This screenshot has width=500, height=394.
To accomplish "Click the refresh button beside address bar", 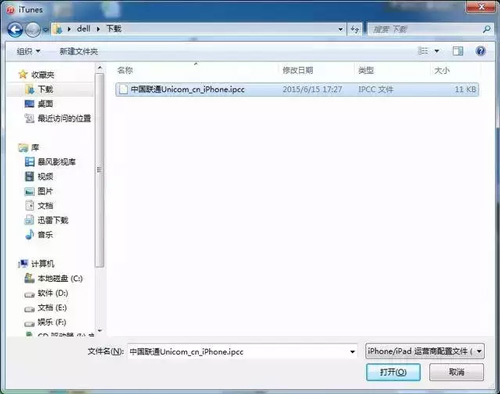I will coord(355,29).
